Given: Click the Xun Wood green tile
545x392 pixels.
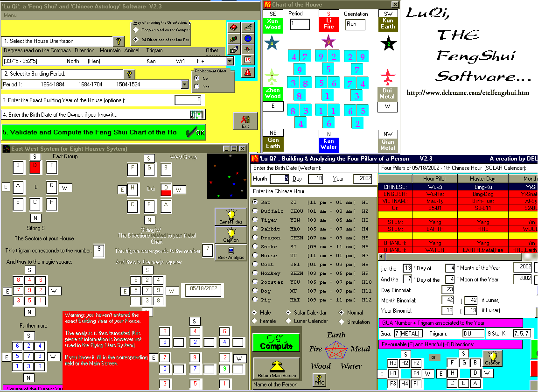Looking at the screenshot, I should tap(273, 25).
